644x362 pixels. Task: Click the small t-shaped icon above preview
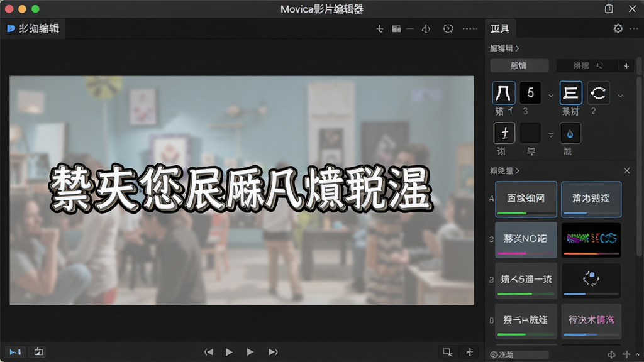[379, 28]
